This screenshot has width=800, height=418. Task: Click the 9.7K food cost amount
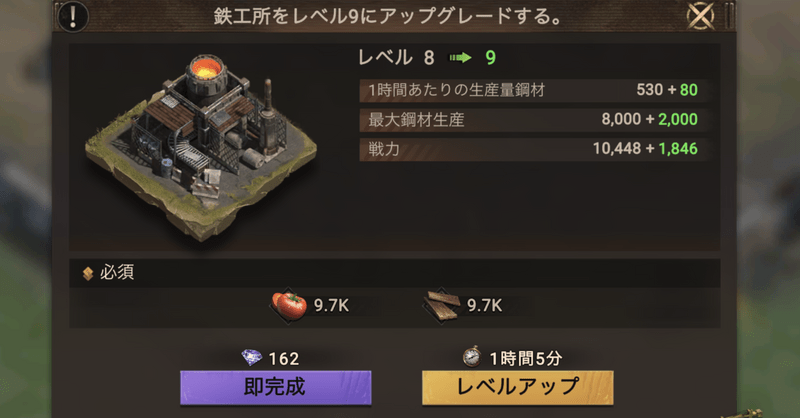pyautogui.click(x=331, y=305)
